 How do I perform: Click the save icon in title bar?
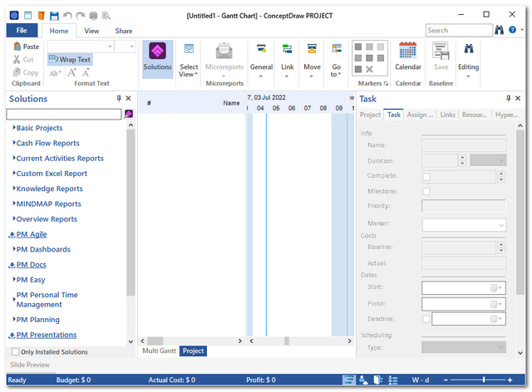(x=54, y=15)
